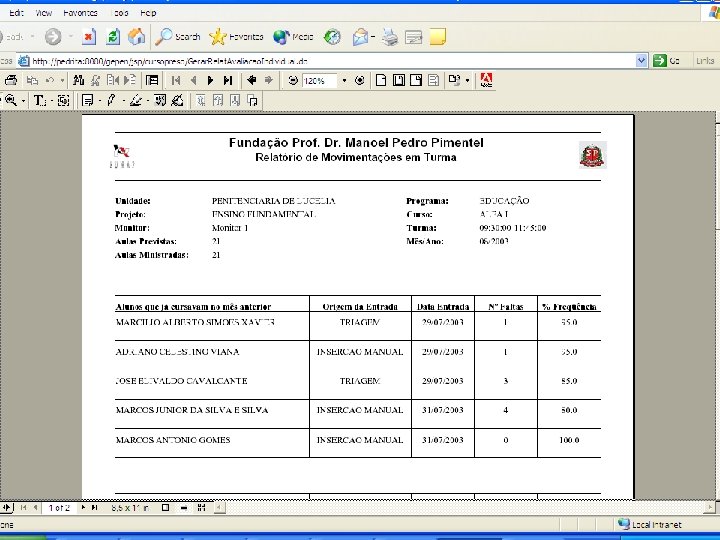Click the IE Forward arrow button
The width and height of the screenshot is (720, 540).
click(x=53, y=37)
